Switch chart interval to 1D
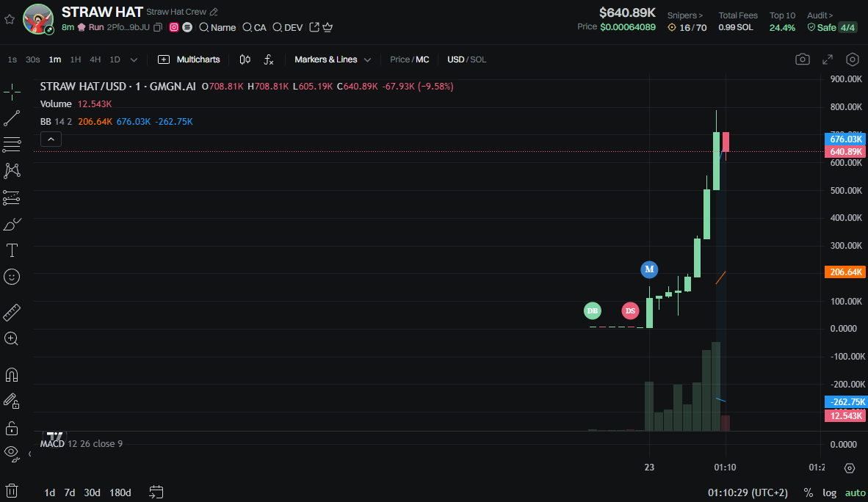This screenshot has height=502, width=868. tap(115, 59)
